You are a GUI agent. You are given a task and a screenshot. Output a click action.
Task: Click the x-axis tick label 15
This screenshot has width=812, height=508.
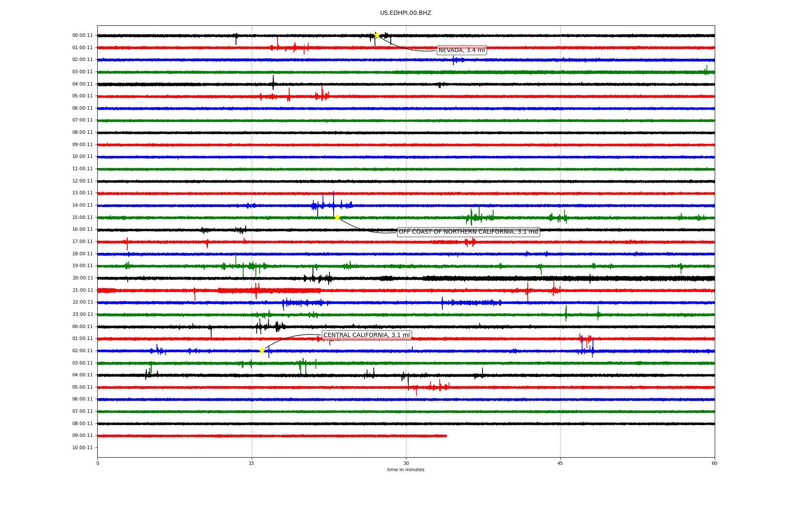coord(252,463)
